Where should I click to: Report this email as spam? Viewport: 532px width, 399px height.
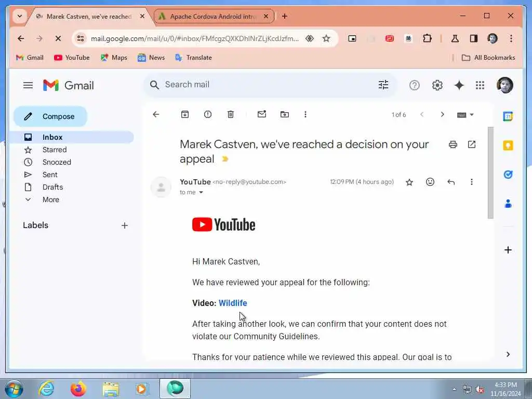coord(208,114)
